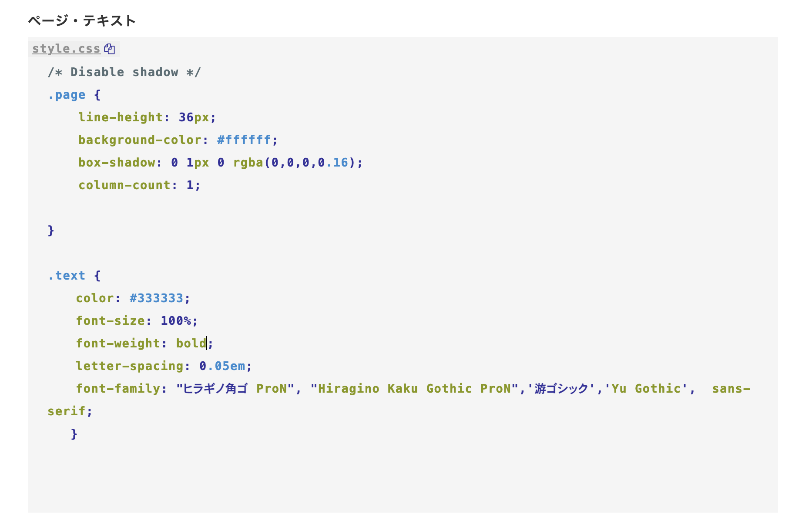Image resolution: width=812 pixels, height=527 pixels.
Task: Click the box-shadow property name
Action: coord(117,163)
